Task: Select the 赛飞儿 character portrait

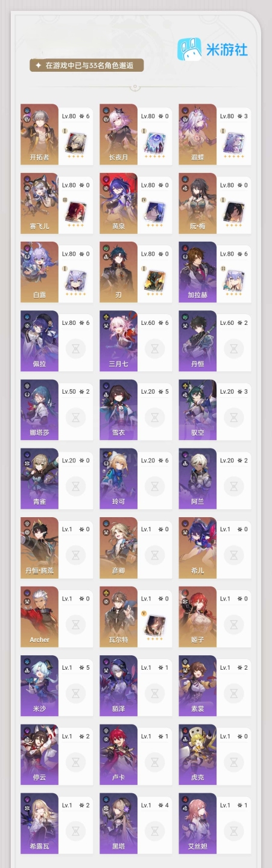Action: click(x=39, y=203)
